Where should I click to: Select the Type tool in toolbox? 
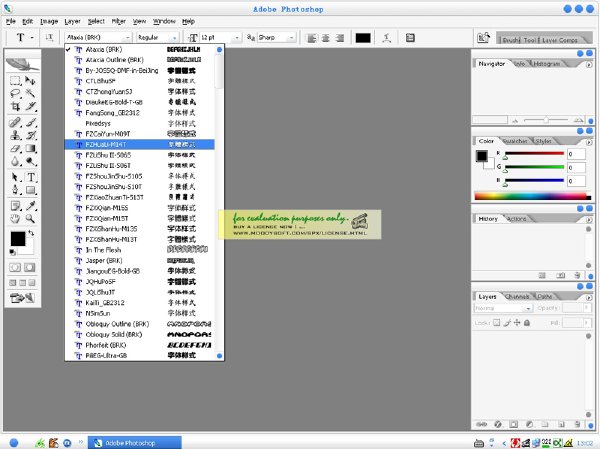(31, 177)
